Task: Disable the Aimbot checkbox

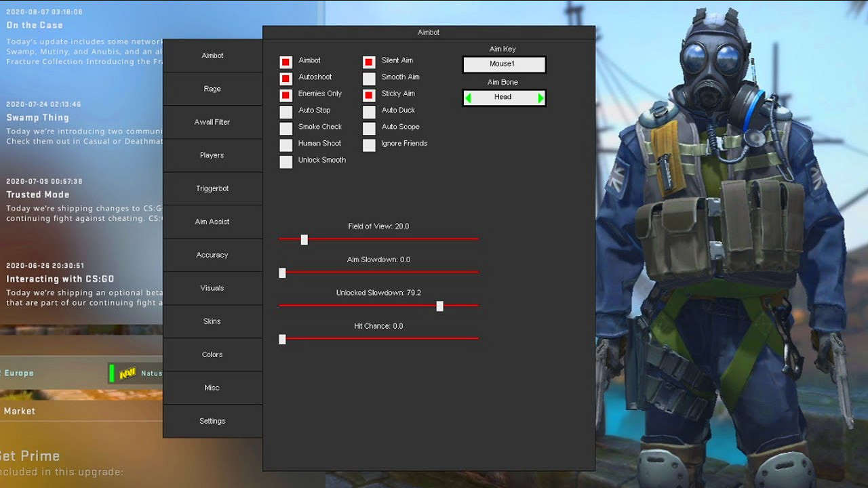Action: [x=285, y=61]
